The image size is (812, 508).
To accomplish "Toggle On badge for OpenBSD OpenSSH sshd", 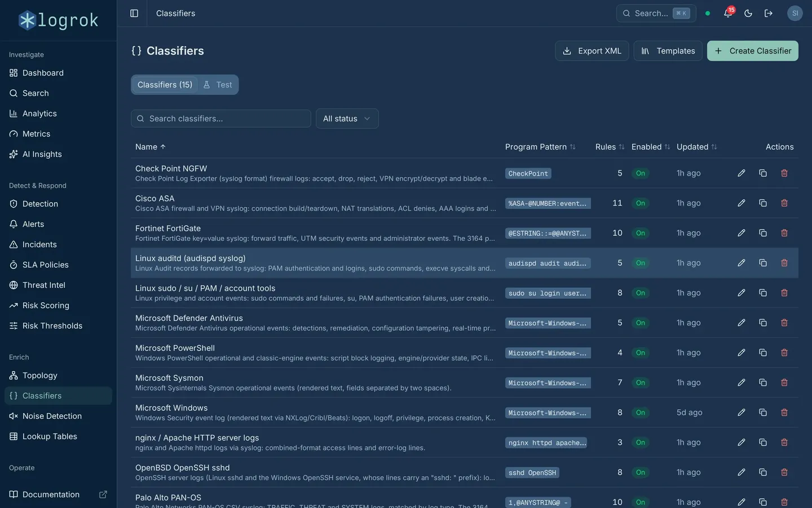I will [641, 472].
